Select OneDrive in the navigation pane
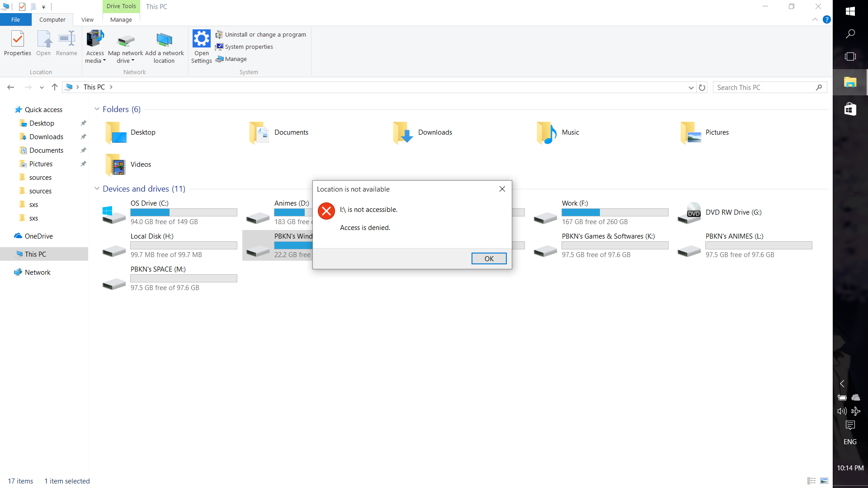This screenshot has height=488, width=868. tap(38, 236)
